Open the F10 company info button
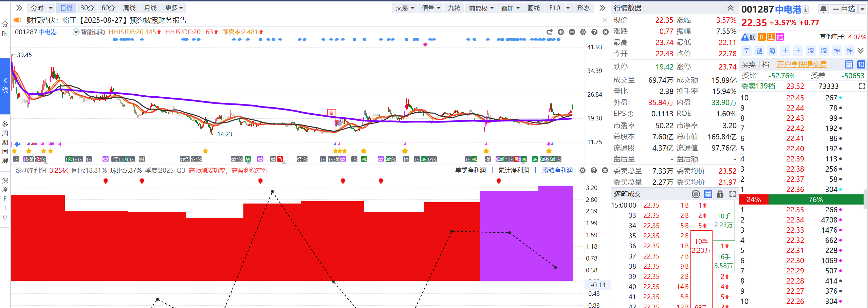868x308 pixels. click(x=554, y=8)
